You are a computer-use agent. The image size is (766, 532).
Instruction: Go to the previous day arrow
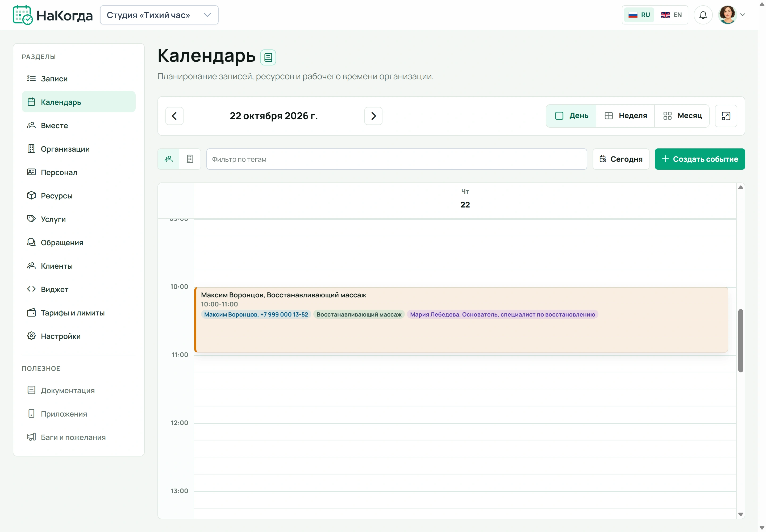point(174,116)
